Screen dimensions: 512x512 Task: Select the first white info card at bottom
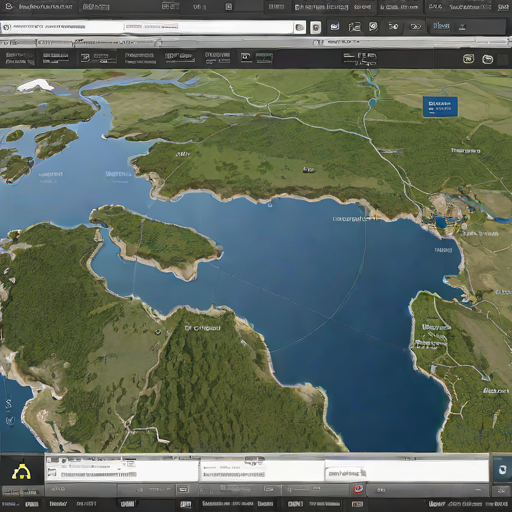pyautogui.click(x=122, y=470)
